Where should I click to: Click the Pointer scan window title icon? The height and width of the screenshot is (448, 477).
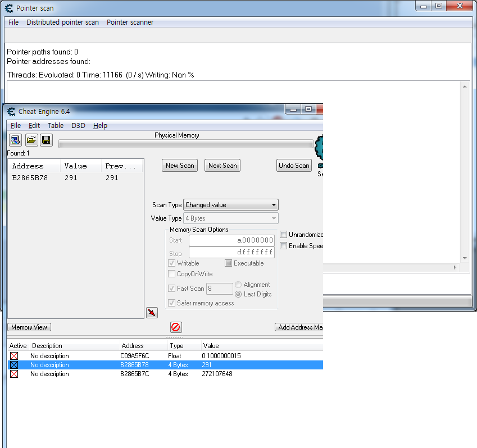click(9, 8)
